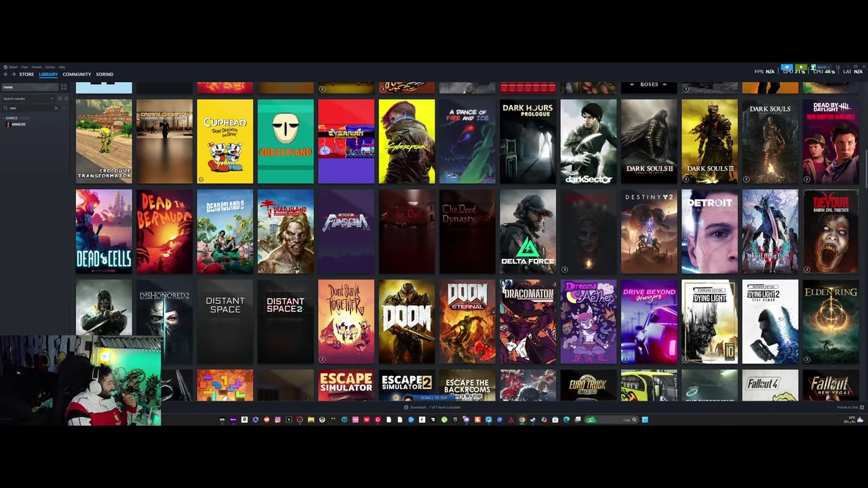Viewport: 868px width, 488px height.
Task: Open the green notifications bell
Action: (x=801, y=67)
